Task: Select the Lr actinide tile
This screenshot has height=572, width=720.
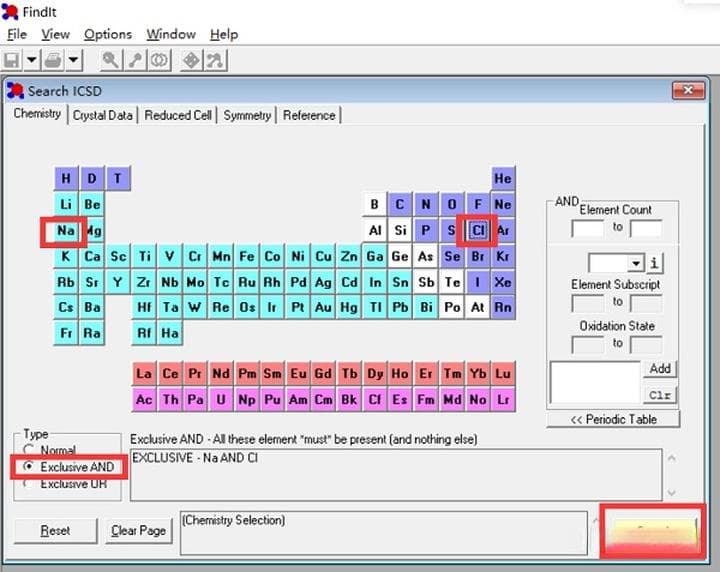Action: click(503, 399)
